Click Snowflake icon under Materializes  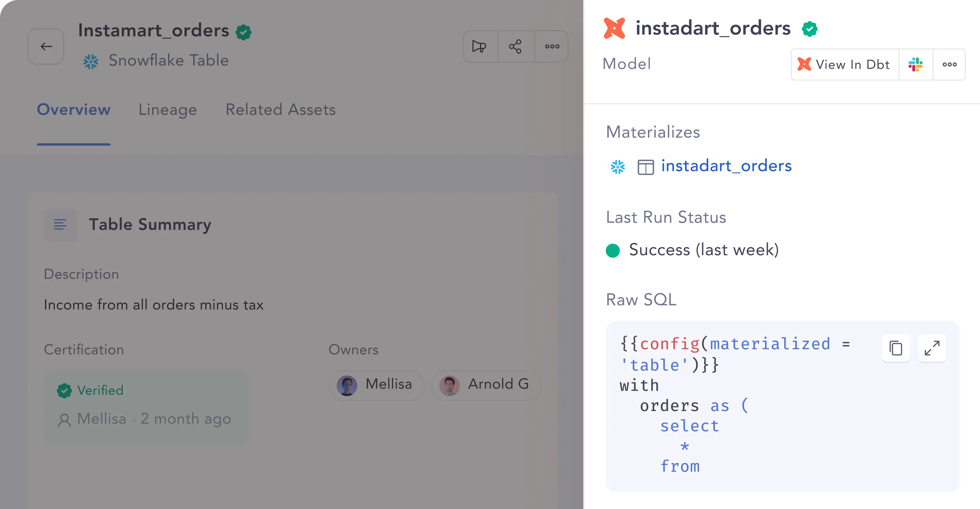[618, 167]
